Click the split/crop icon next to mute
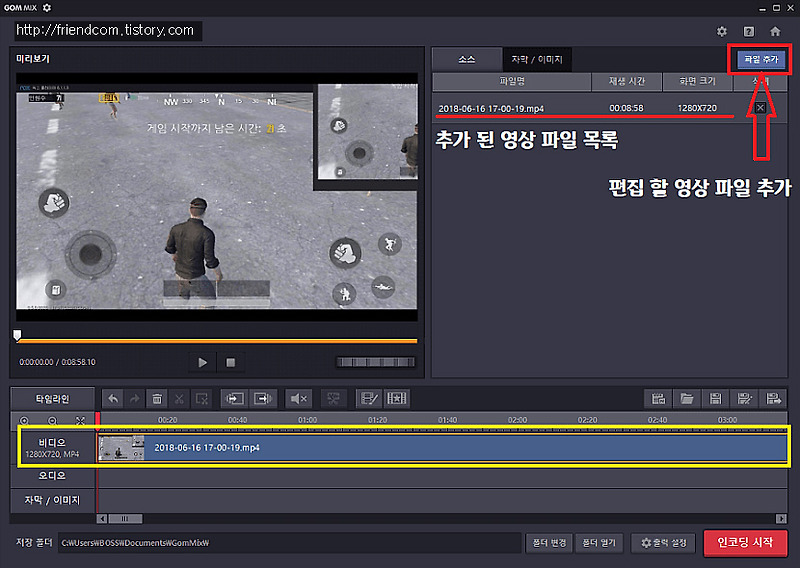Viewport: 800px width, 568px height. coord(333,399)
